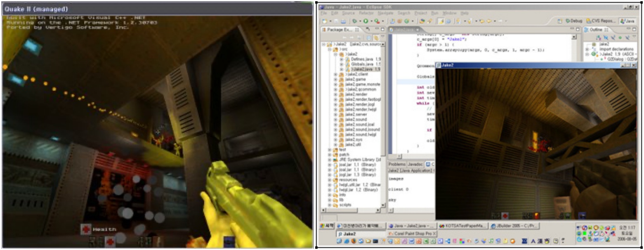Click the Jake2 taskbar button

click(x=361, y=233)
